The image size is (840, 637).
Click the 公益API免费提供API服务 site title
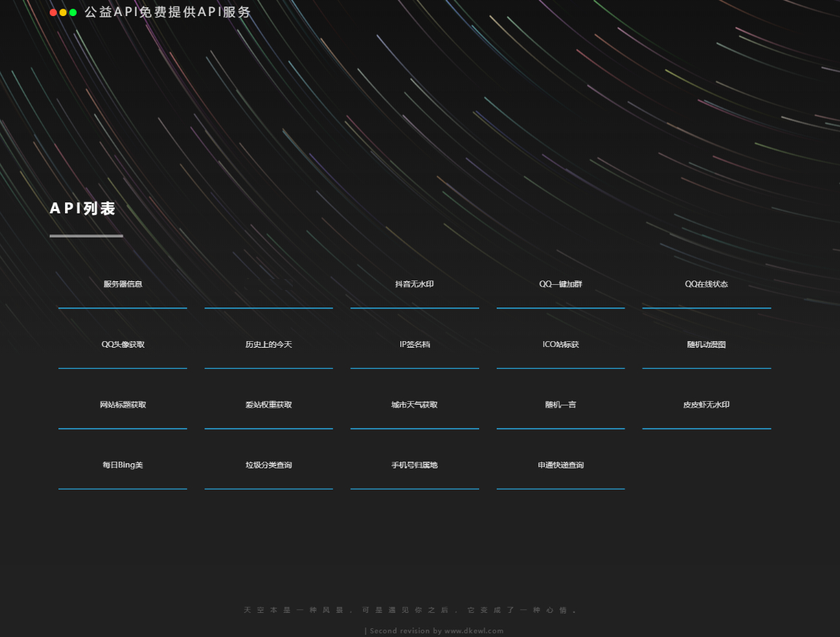coord(168,12)
